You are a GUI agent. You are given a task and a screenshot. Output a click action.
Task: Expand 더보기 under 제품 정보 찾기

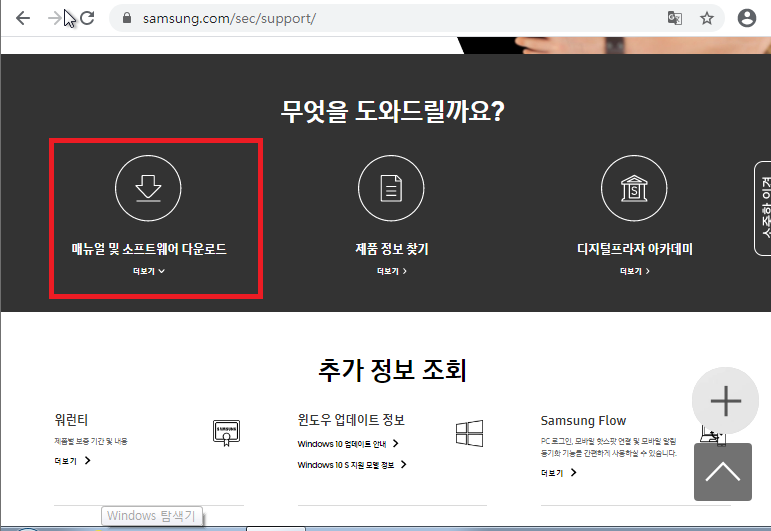pyautogui.click(x=391, y=271)
